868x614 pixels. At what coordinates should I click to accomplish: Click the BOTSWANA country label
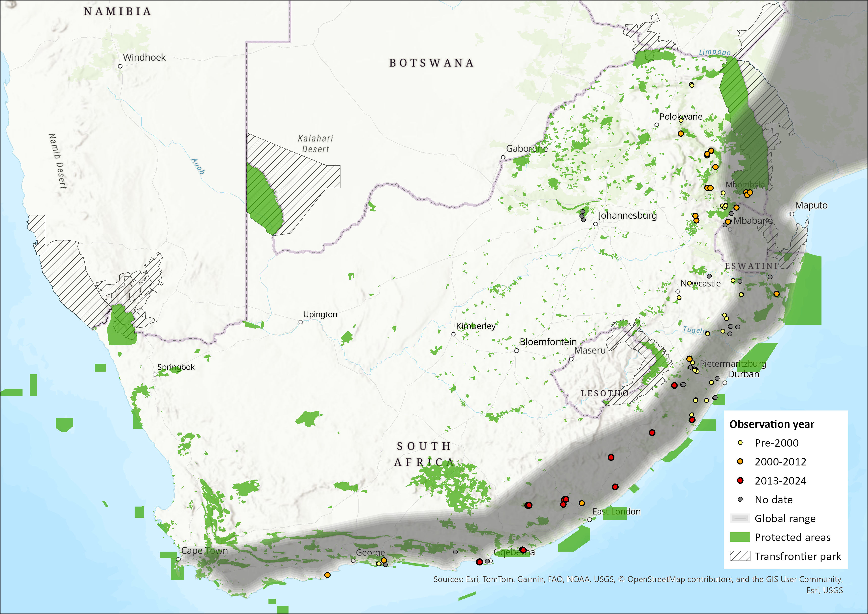click(431, 63)
